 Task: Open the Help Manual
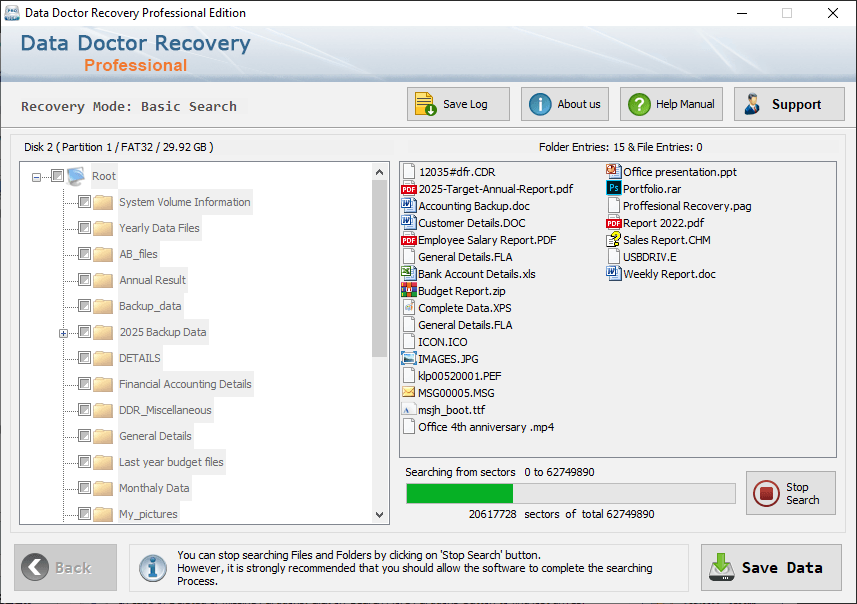(671, 104)
